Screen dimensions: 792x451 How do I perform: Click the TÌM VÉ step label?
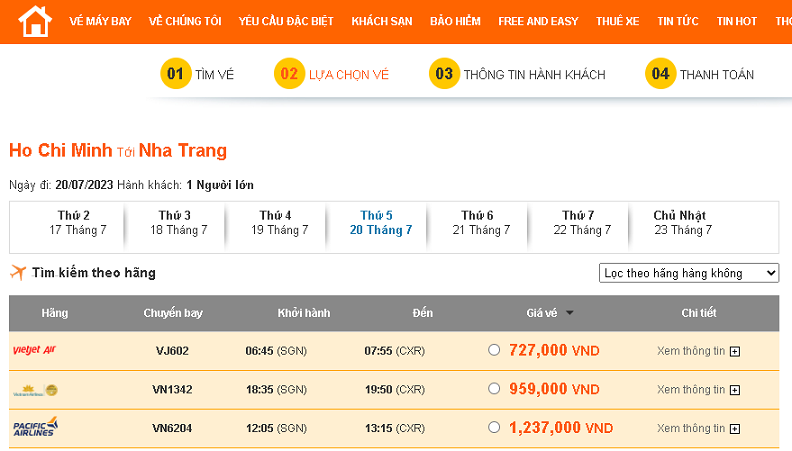point(215,75)
